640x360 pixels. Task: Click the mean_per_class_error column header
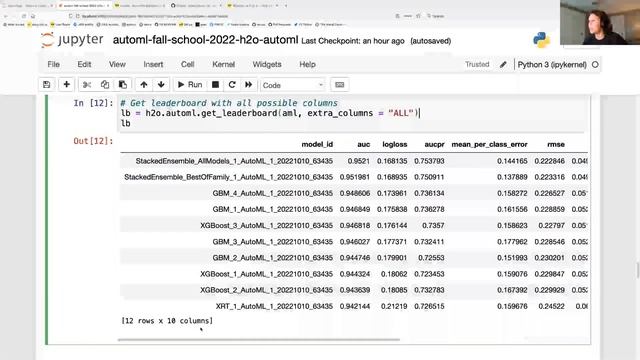coord(489,144)
